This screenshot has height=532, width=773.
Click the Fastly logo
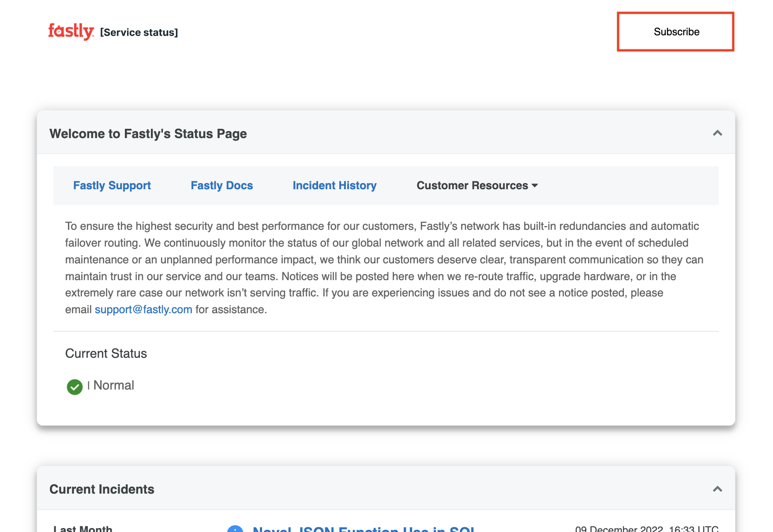[x=71, y=32]
